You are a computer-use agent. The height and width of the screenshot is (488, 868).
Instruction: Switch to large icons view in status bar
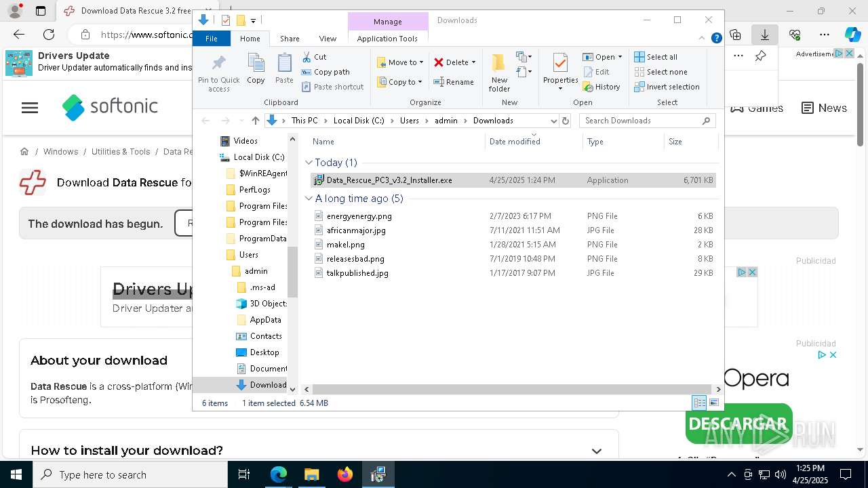tap(713, 403)
